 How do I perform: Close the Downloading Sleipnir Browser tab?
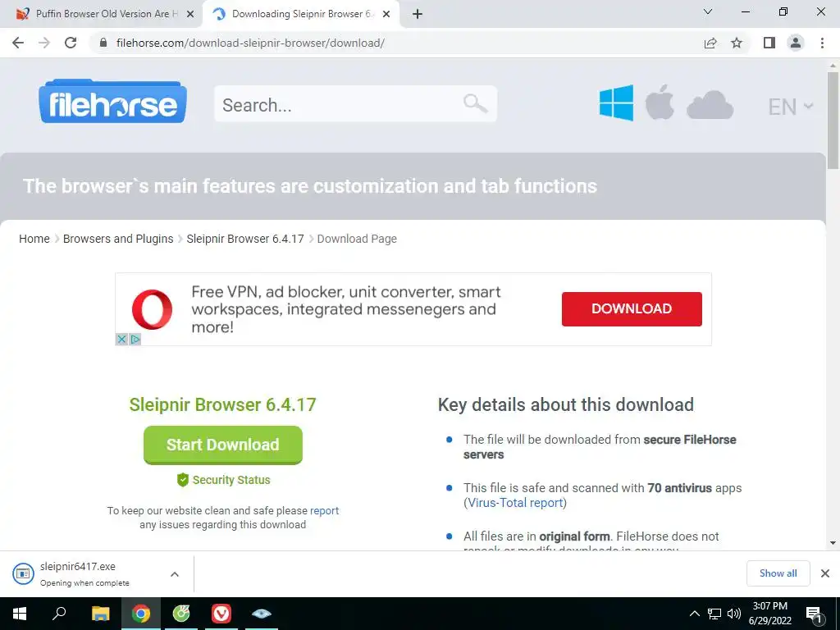click(386, 15)
